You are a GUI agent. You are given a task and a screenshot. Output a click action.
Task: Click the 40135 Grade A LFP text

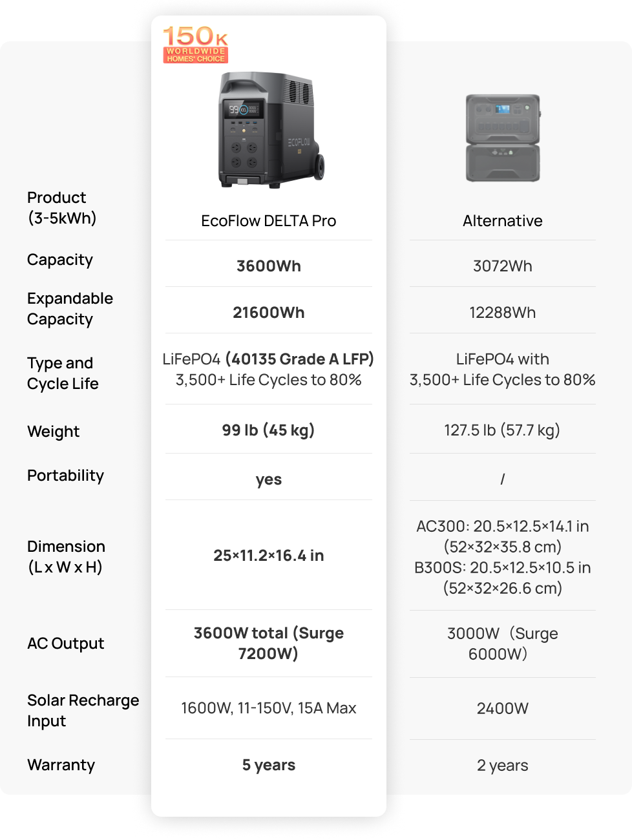point(299,359)
